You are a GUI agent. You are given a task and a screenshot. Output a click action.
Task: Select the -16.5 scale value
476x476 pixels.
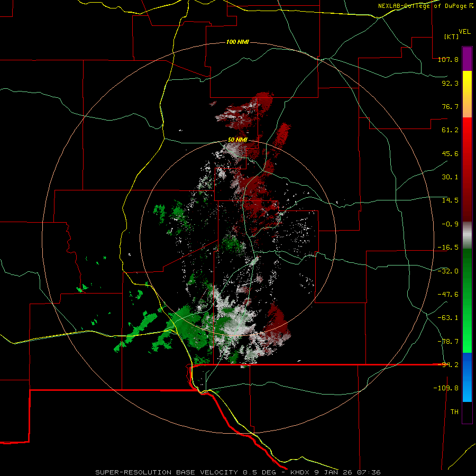coord(448,248)
